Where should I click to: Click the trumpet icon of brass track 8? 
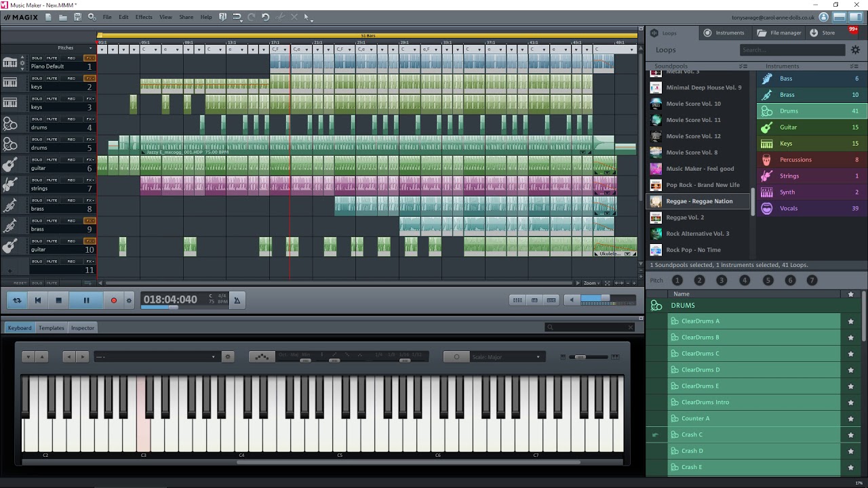point(10,205)
